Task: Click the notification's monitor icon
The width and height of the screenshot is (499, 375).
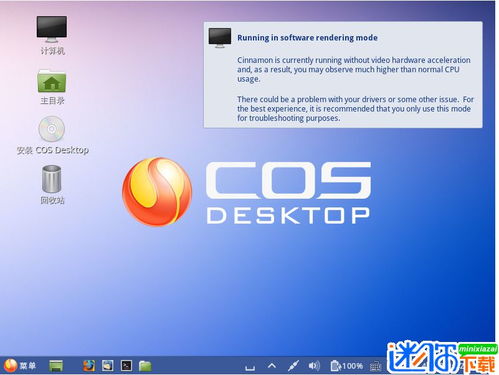Action: [x=219, y=38]
